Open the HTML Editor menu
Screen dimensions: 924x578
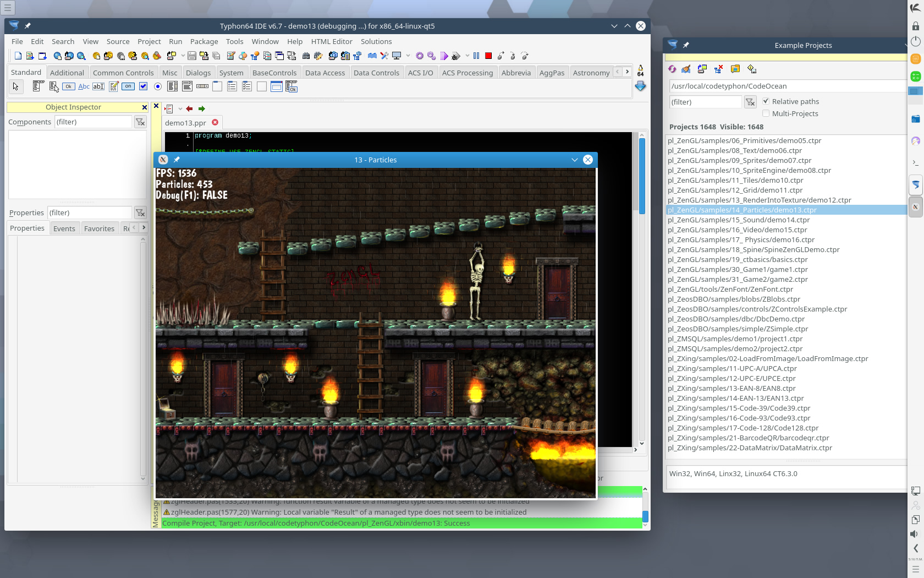pos(332,41)
